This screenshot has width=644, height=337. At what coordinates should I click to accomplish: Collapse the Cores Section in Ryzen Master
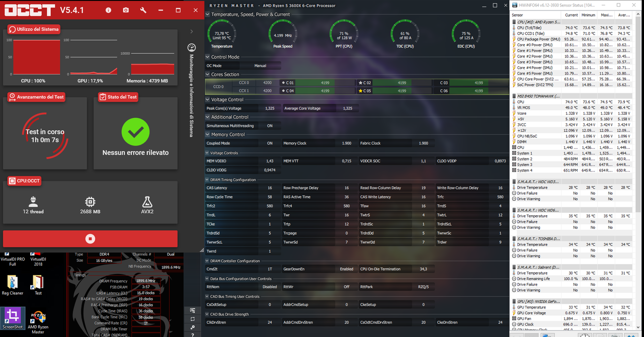(208, 74)
